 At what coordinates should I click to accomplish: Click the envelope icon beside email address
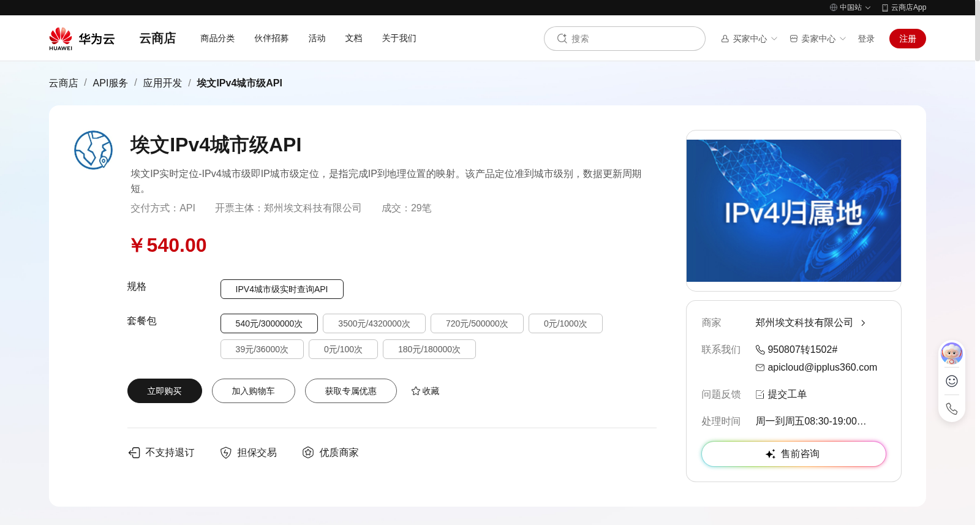click(x=759, y=368)
